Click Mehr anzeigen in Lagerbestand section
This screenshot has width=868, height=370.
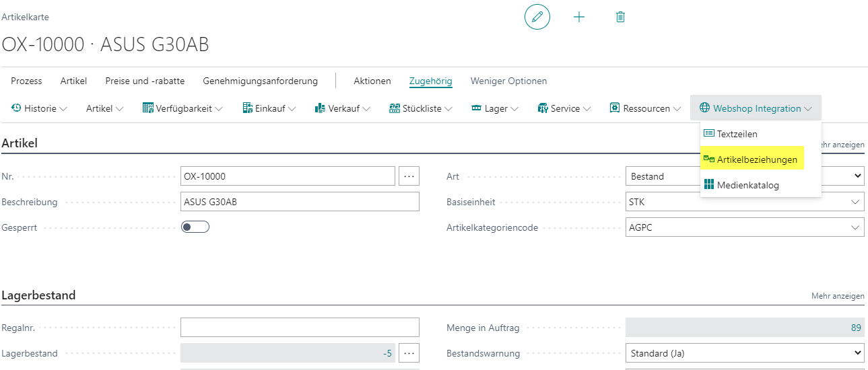(838, 296)
